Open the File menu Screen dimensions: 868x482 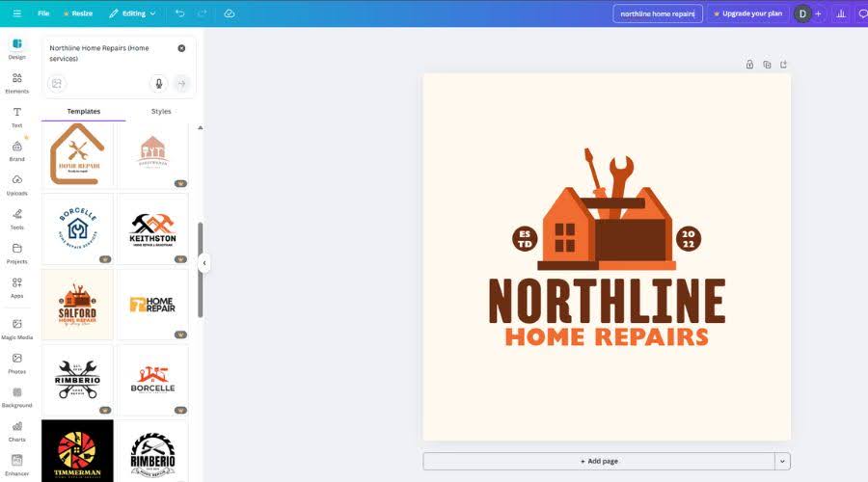click(x=43, y=13)
